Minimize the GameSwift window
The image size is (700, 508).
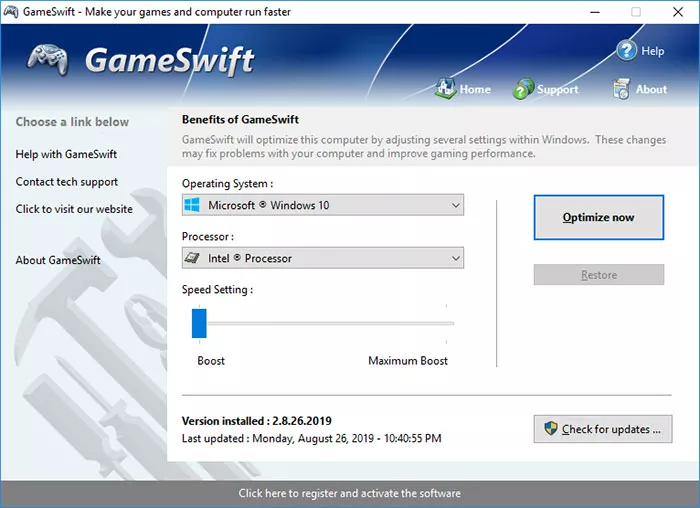(595, 12)
